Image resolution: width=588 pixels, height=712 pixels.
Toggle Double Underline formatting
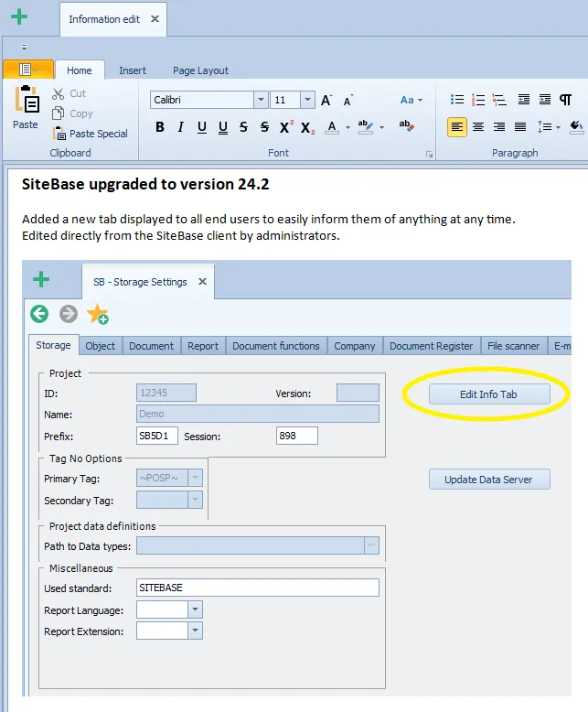[223, 127]
